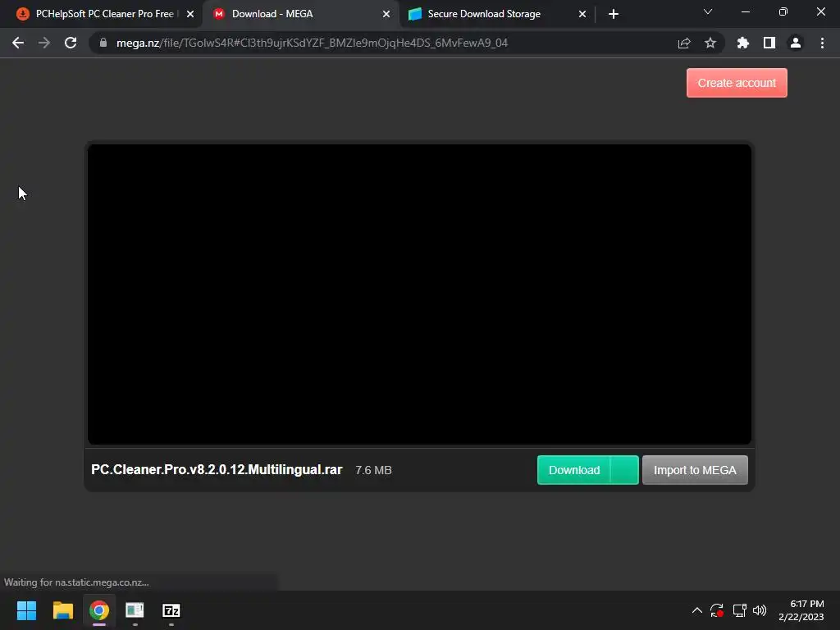Click the 7.6 MB file size text
Screen dimensions: 840x630
click(x=373, y=470)
